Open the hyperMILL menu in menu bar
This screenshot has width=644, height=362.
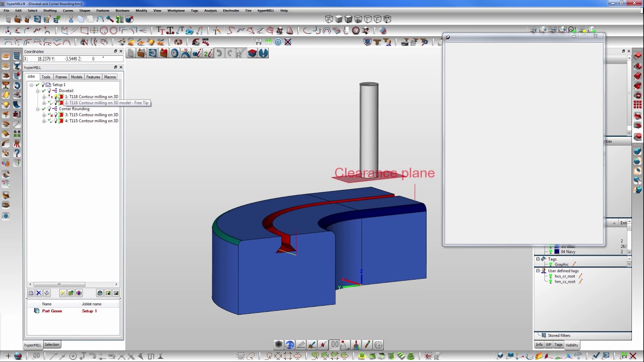tap(266, 11)
